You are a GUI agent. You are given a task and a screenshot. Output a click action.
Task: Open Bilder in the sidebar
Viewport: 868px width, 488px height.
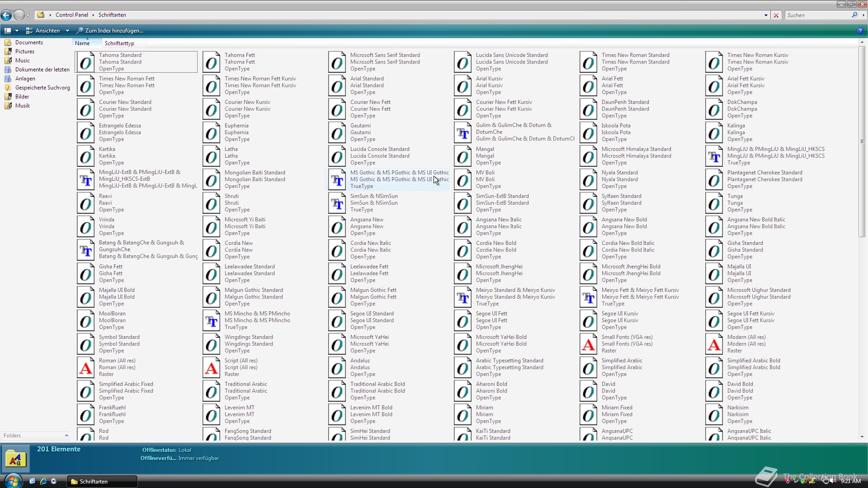(22, 97)
